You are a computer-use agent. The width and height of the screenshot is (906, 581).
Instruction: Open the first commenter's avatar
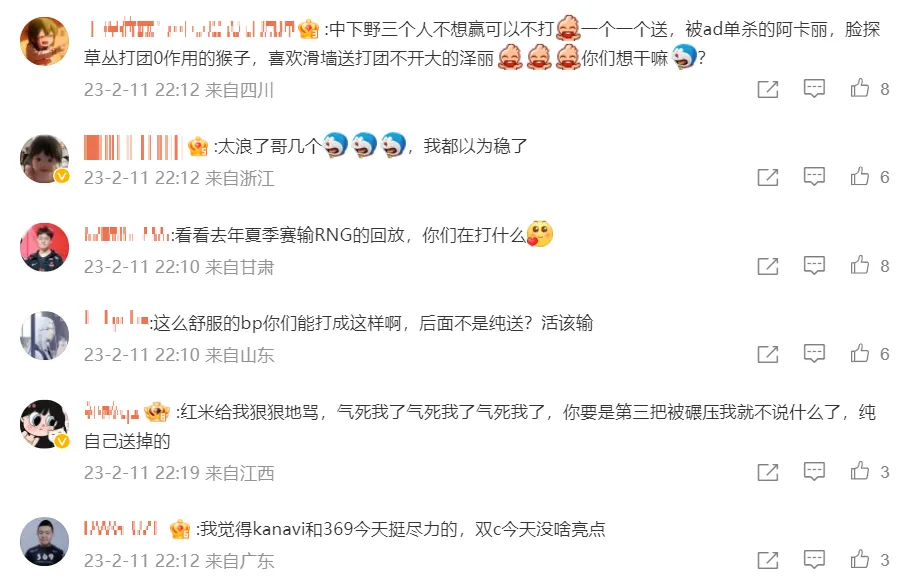[x=44, y=41]
